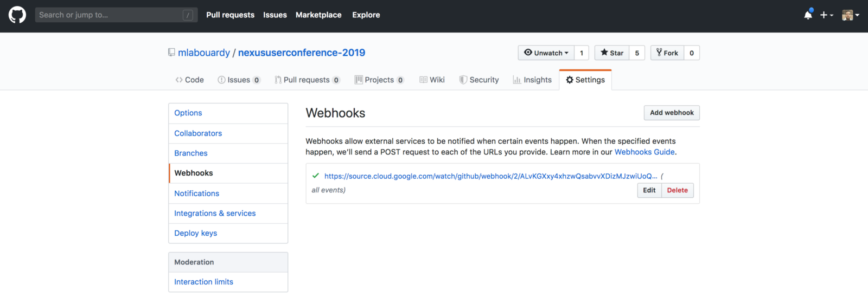The height and width of the screenshot is (297, 868).
Task: Click the Security shield icon
Action: pos(463,80)
